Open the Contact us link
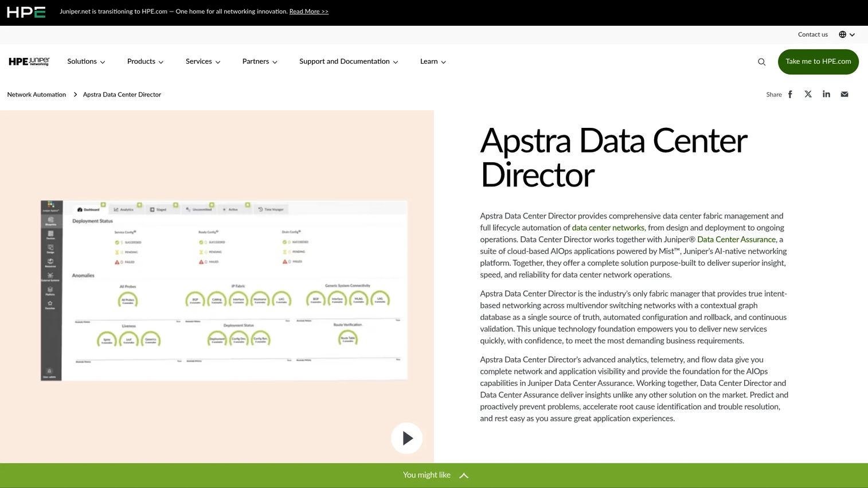The width and height of the screenshot is (868, 488). pos(813,34)
